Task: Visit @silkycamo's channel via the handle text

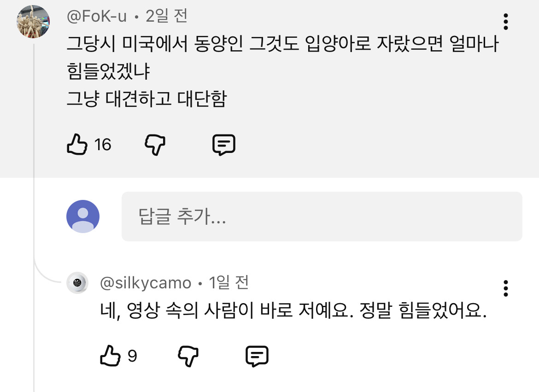Action: click(144, 282)
